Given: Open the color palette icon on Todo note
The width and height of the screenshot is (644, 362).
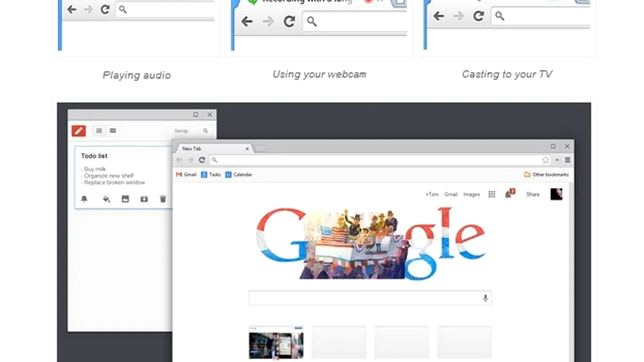Looking at the screenshot, I should pyautogui.click(x=106, y=199).
